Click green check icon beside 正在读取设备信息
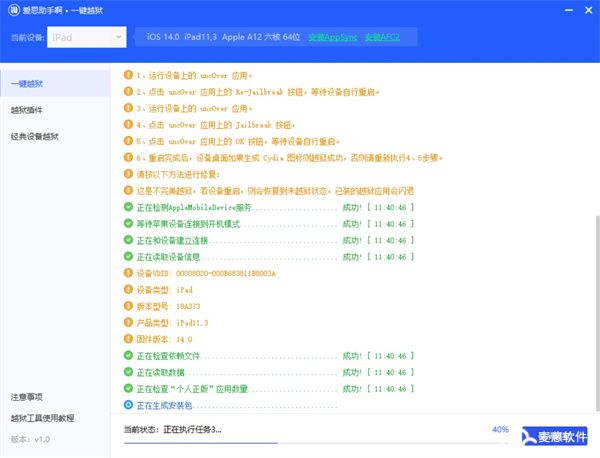 [127, 257]
